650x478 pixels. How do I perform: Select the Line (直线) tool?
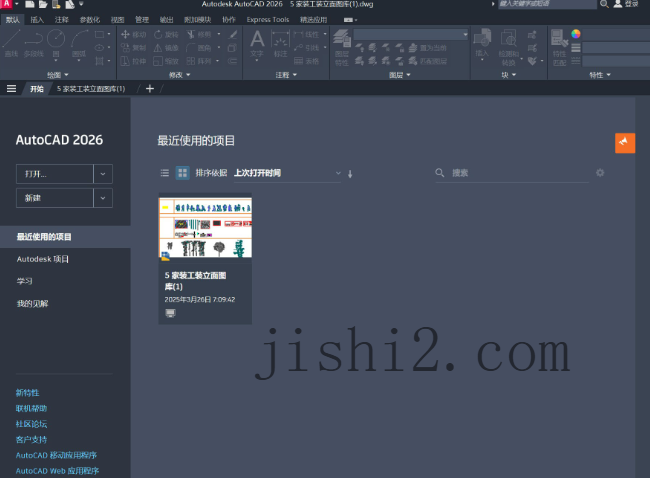pos(11,44)
